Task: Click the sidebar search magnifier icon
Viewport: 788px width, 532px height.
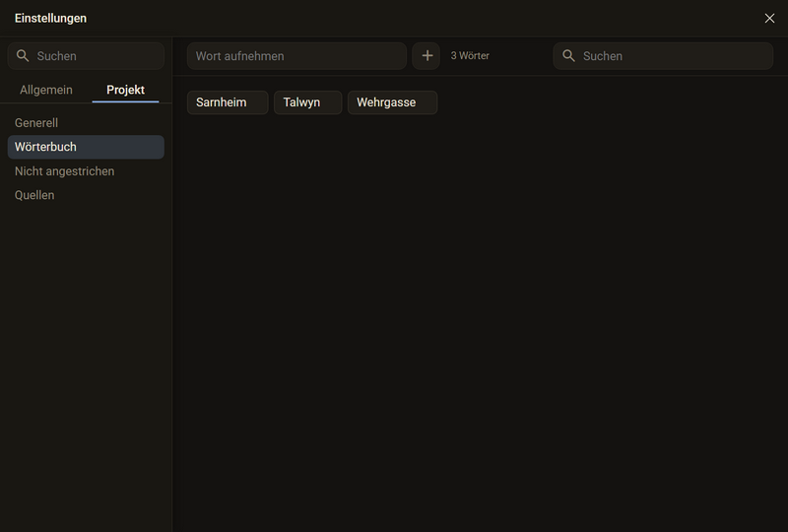Action: tap(23, 56)
